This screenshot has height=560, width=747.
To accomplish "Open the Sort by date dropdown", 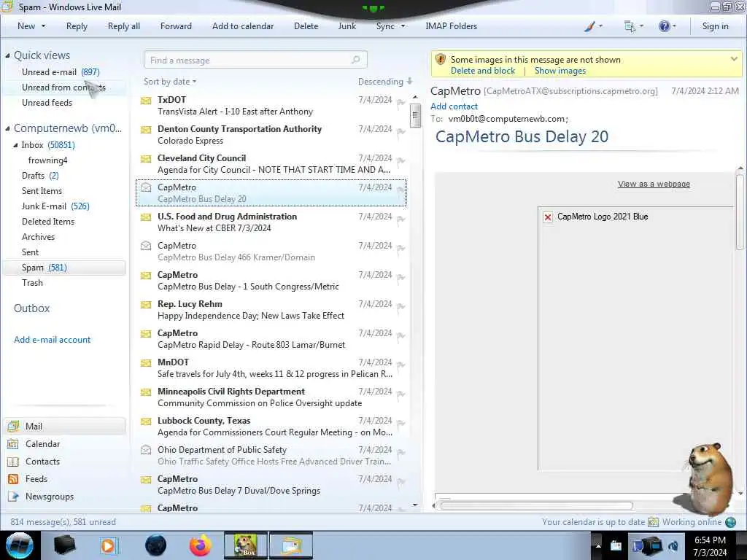I will (x=170, y=82).
